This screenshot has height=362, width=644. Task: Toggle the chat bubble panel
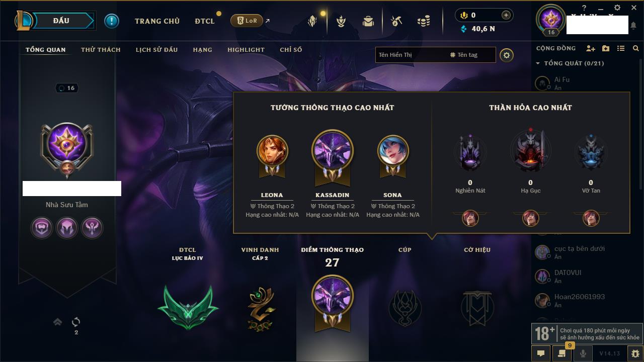point(541,353)
